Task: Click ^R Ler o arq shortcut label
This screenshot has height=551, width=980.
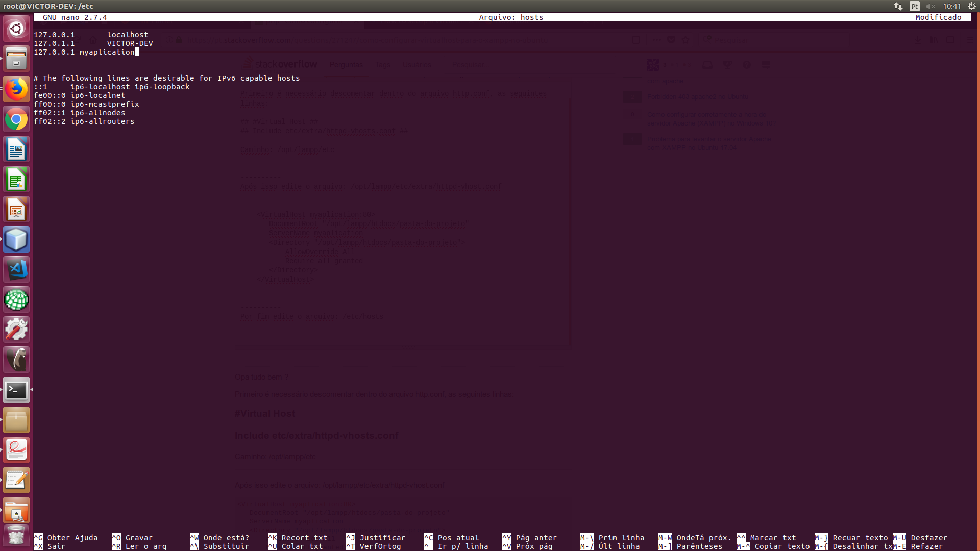Action: click(x=139, y=546)
